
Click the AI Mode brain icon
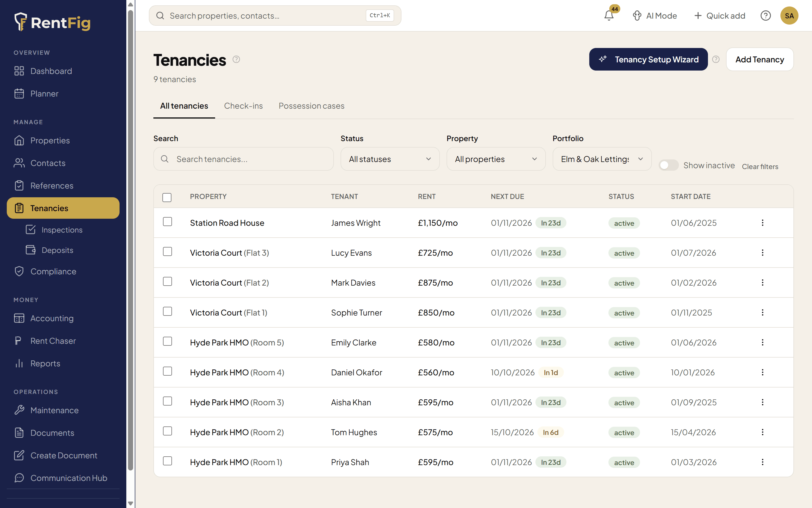point(637,16)
